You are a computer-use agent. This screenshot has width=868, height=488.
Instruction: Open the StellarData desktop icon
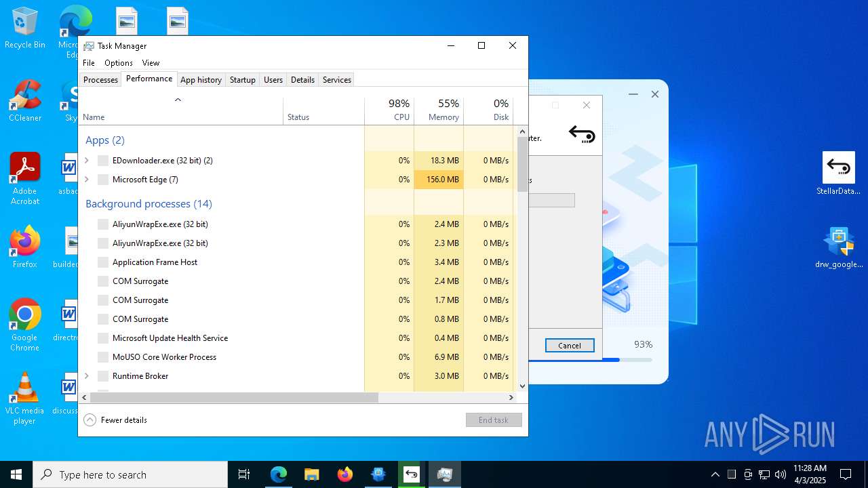click(839, 174)
